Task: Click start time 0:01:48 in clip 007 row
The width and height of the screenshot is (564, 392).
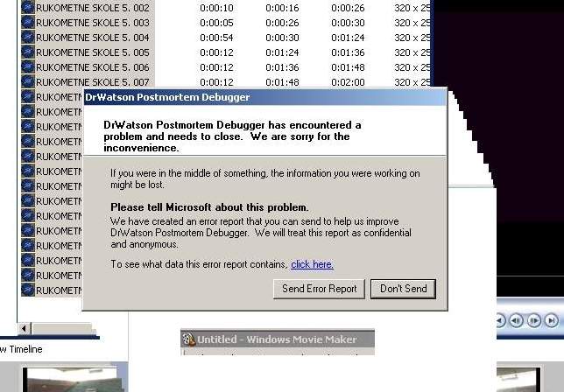Action: click(282, 82)
